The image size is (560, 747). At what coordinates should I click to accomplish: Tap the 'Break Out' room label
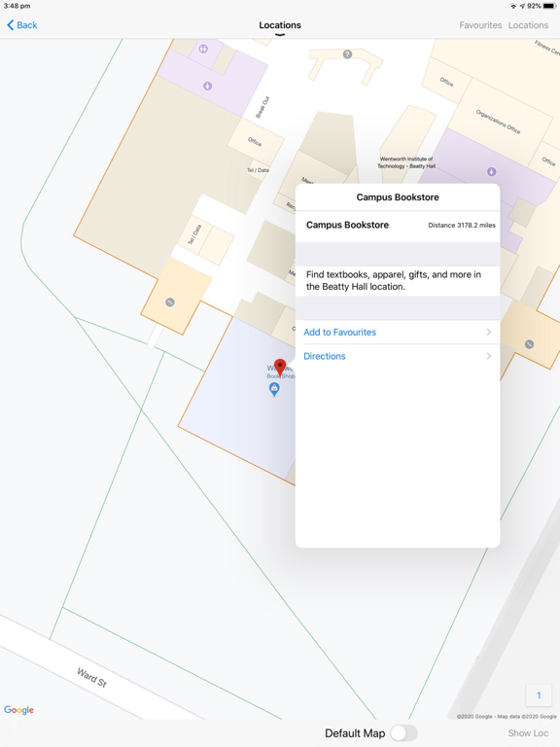[x=262, y=107]
